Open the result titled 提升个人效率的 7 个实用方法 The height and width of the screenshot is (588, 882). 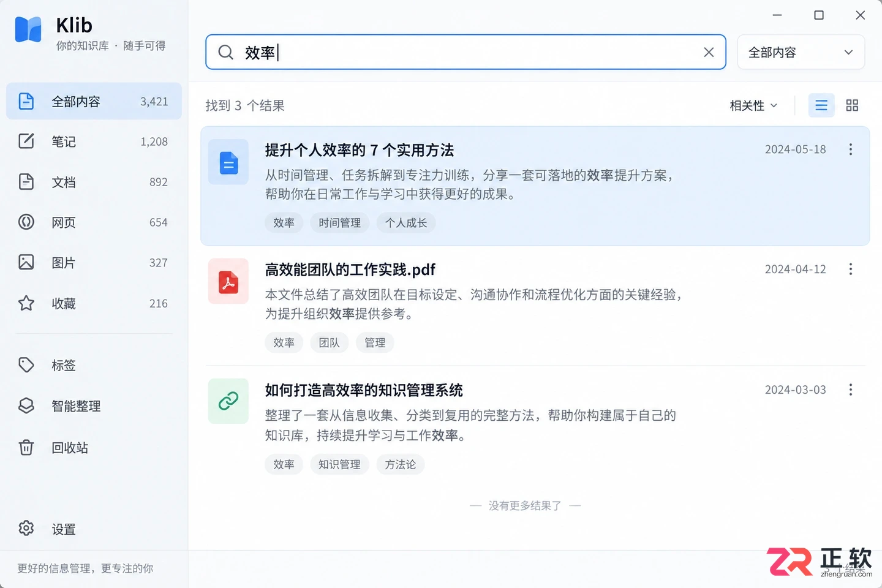(360, 150)
